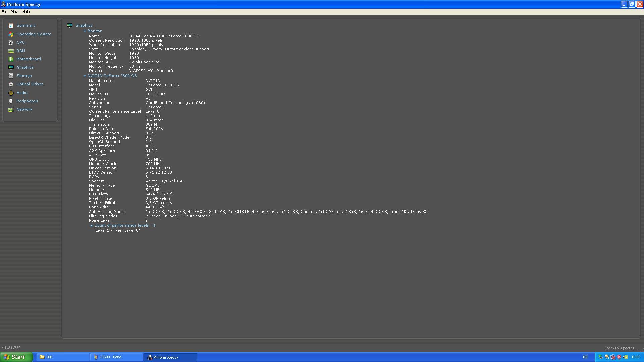This screenshot has height=362, width=644.
Task: Switch to the 188 folder window
Action: pyautogui.click(x=63, y=357)
